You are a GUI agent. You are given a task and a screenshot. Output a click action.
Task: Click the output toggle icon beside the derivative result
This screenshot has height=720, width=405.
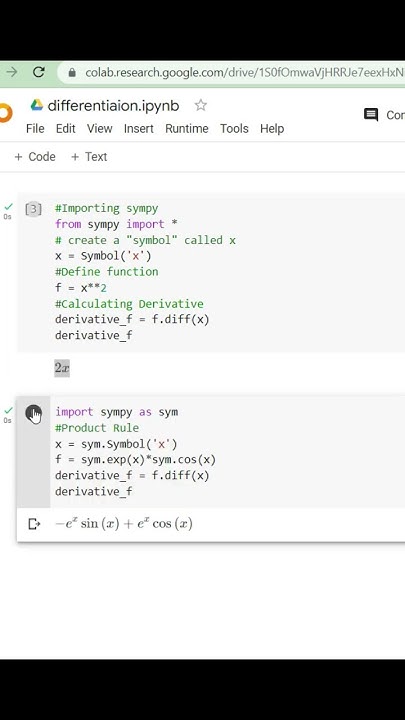tap(34, 523)
